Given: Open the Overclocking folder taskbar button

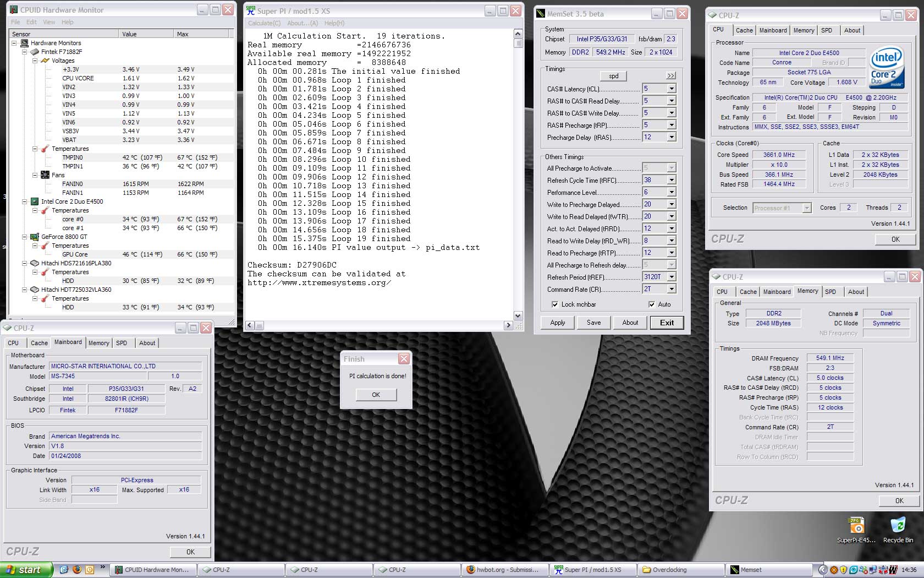Looking at the screenshot, I should click(x=680, y=570).
